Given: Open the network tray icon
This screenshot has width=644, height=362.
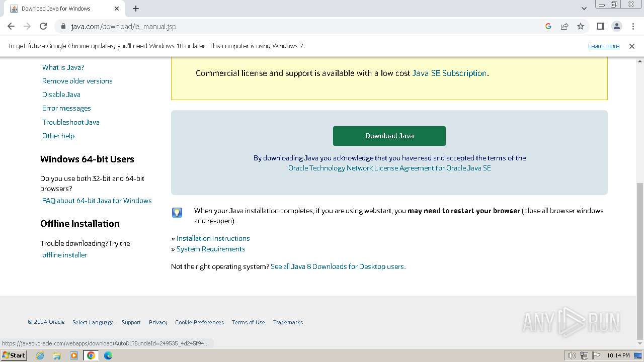Looking at the screenshot, I should coord(584,355).
